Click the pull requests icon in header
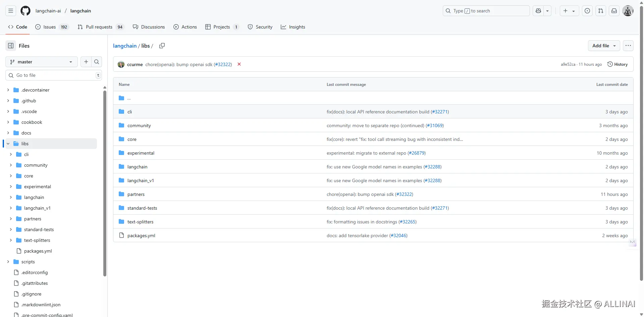Image resolution: width=644 pixels, height=317 pixels. (601, 11)
